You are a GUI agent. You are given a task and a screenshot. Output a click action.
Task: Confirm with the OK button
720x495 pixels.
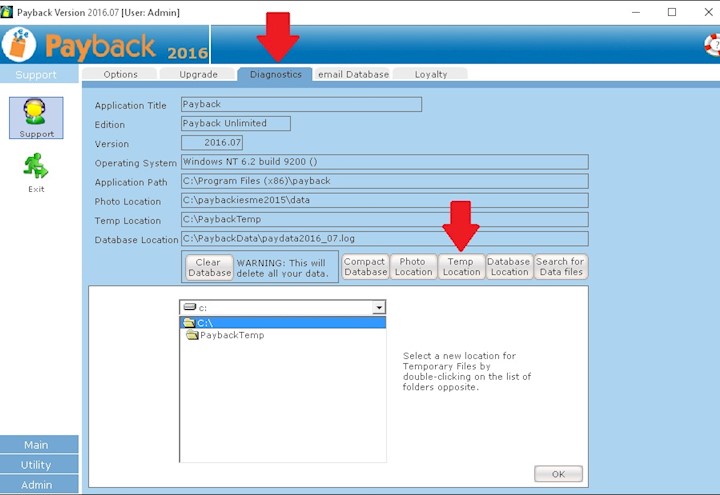coord(558,474)
